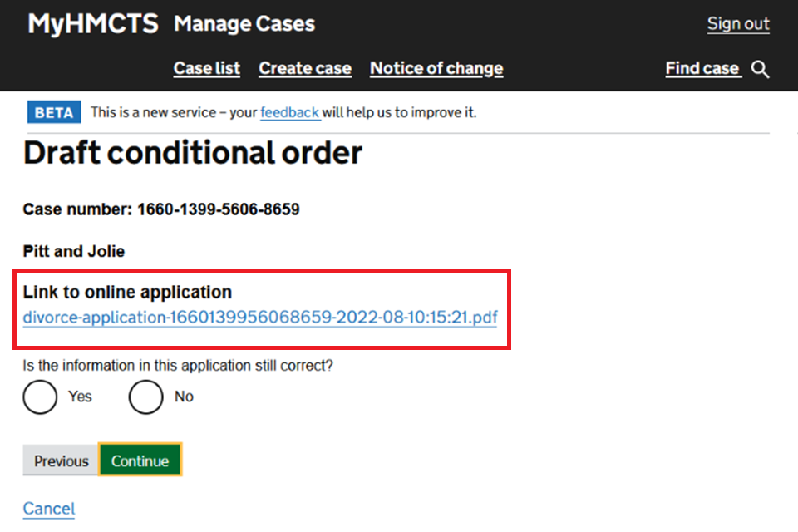Screen dimensions: 798x532
Task: Click the Link to online application label
Action: tap(127, 293)
